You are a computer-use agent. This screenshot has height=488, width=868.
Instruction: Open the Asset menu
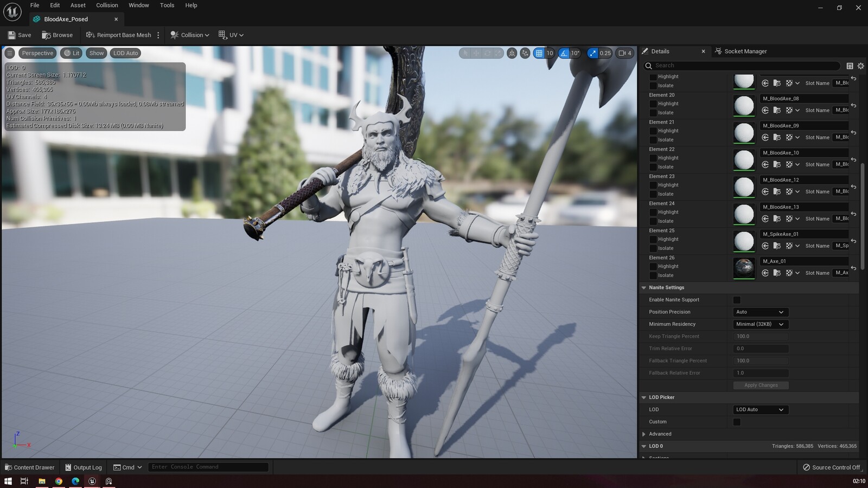coord(78,5)
